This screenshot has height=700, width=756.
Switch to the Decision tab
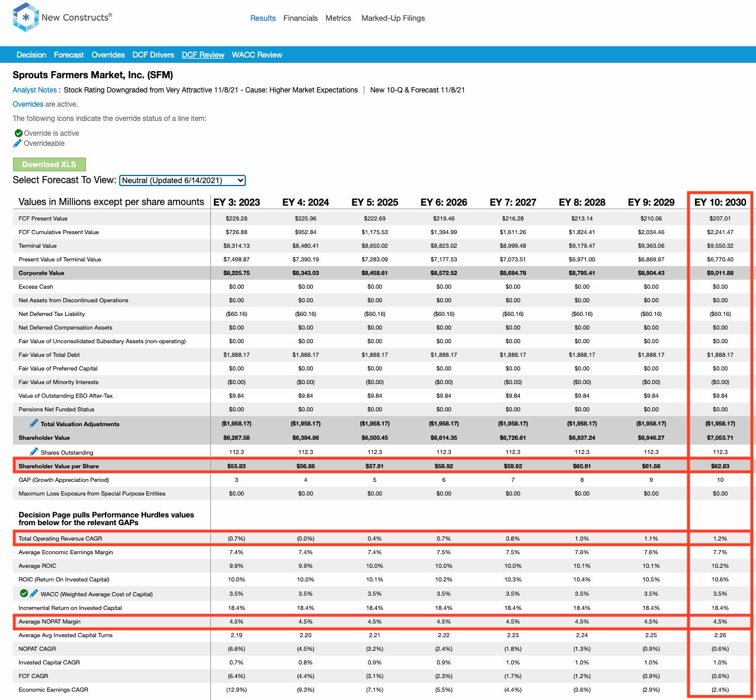tap(31, 55)
